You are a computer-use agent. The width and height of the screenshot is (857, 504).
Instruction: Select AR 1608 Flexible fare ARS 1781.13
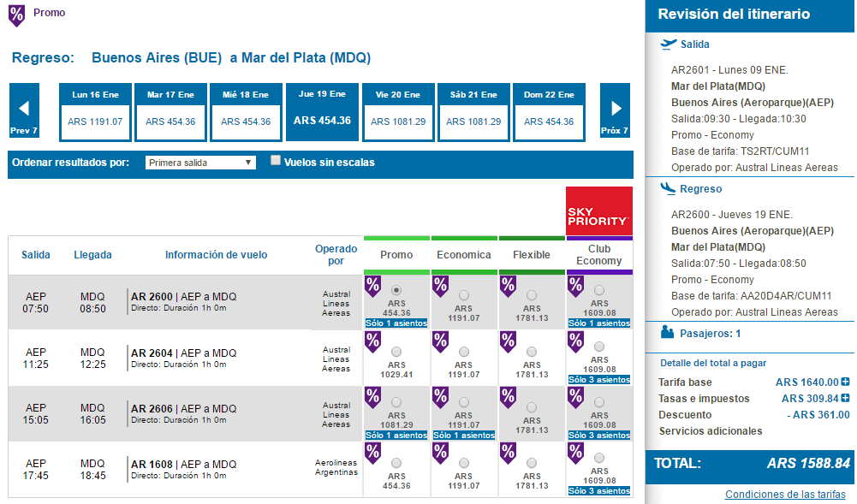(532, 463)
